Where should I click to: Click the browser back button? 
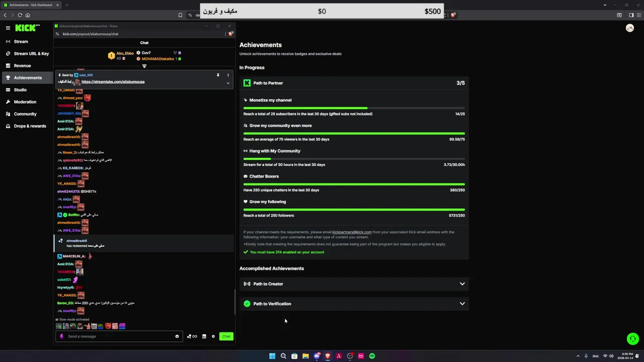5,15
